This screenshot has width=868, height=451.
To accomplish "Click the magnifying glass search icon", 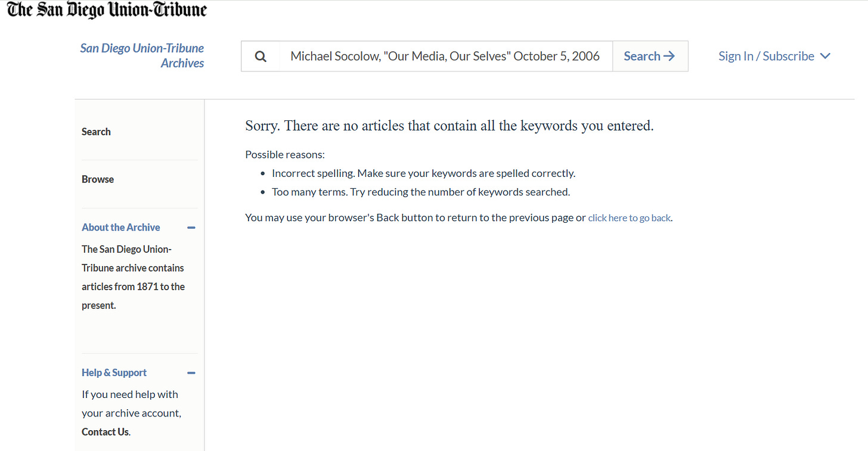I will tap(261, 56).
